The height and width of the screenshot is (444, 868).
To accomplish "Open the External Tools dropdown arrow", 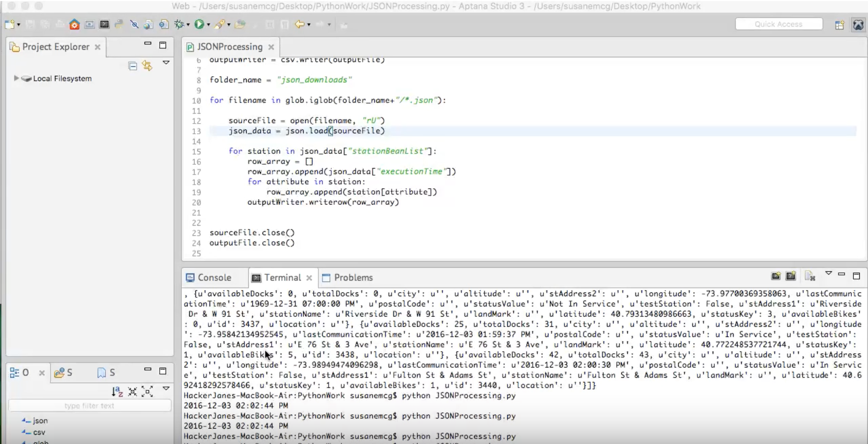I will (x=228, y=24).
